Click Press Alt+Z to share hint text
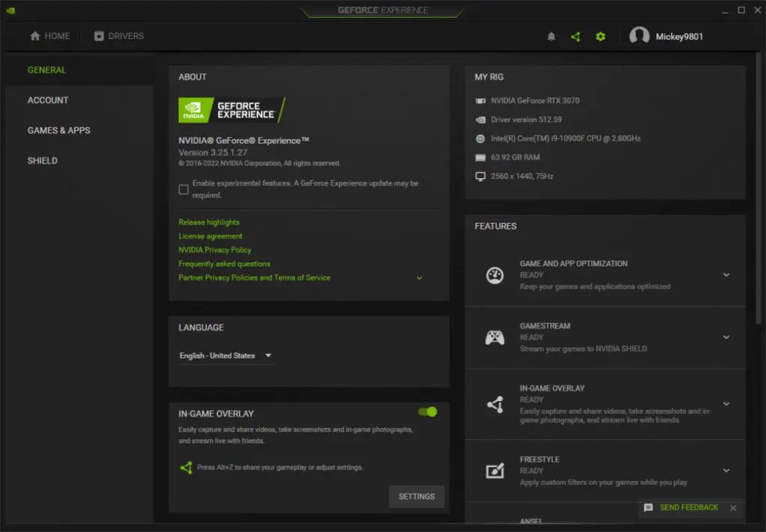Screen dimensions: 766x532 coord(280,468)
